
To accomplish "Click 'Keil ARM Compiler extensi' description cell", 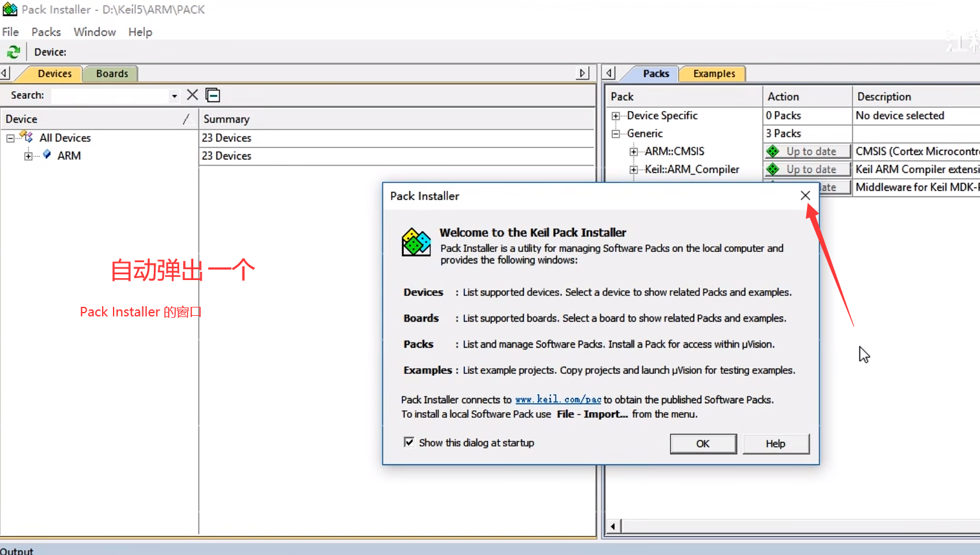I will point(916,169).
